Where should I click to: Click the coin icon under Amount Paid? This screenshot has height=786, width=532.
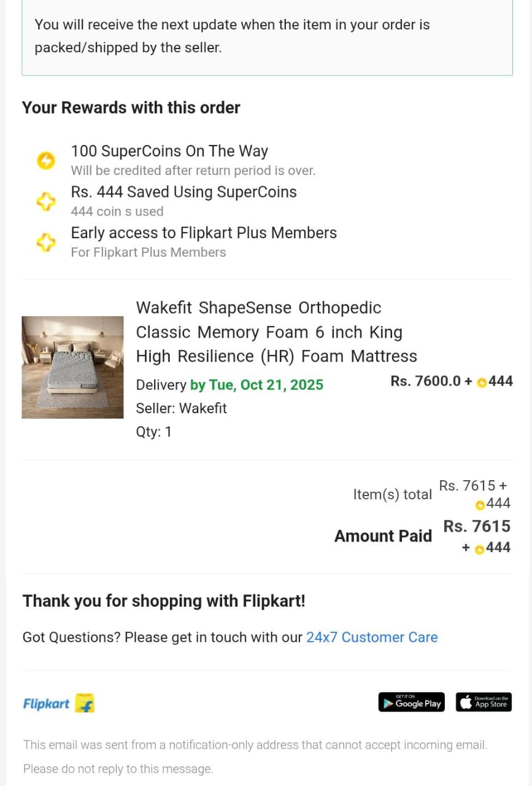coord(479,549)
